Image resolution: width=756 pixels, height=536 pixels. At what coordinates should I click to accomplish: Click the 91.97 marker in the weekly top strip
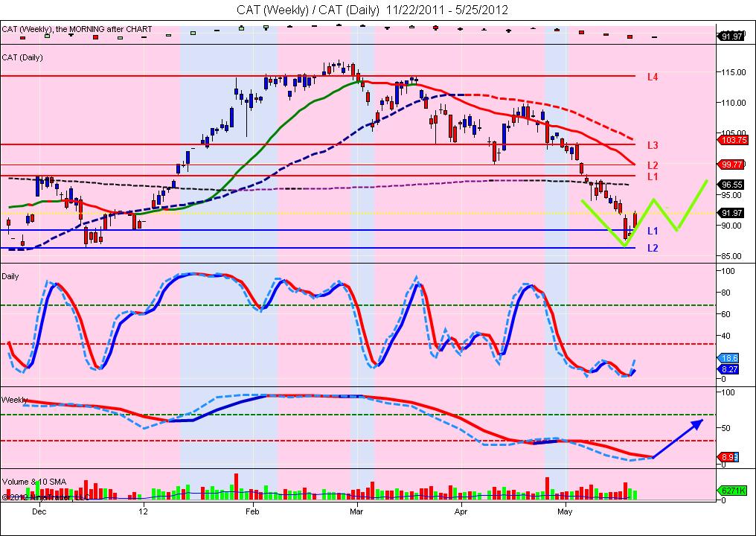[x=731, y=36]
